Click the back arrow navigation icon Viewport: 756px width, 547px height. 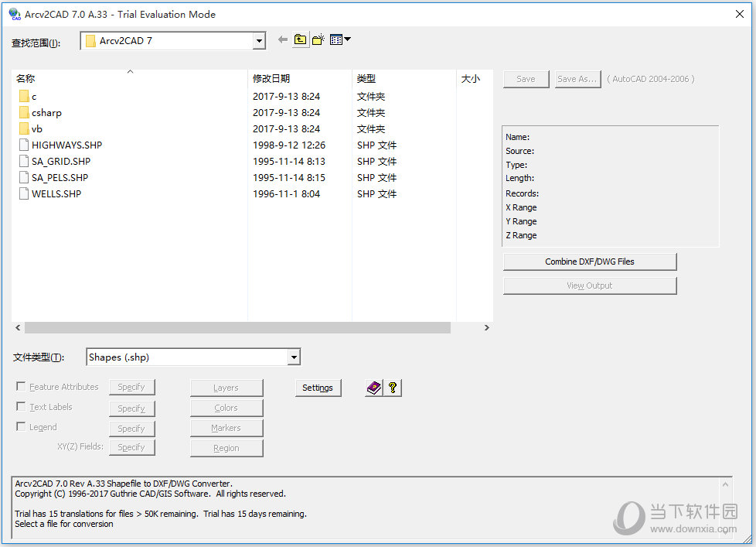click(x=283, y=39)
